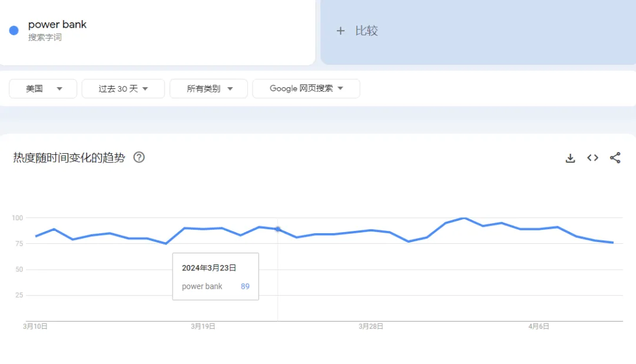Click the 比较 label to add a comparison
The width and height of the screenshot is (636, 364).
pos(366,31)
